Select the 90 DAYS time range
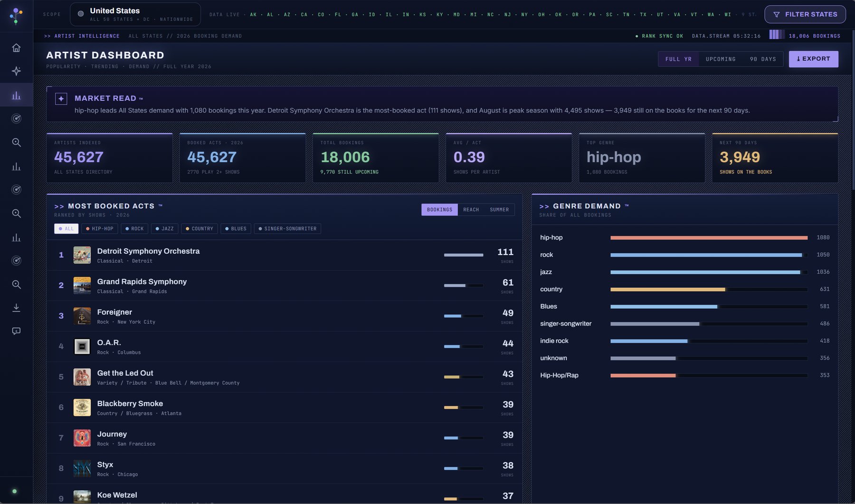Image resolution: width=855 pixels, height=504 pixels. pos(763,59)
